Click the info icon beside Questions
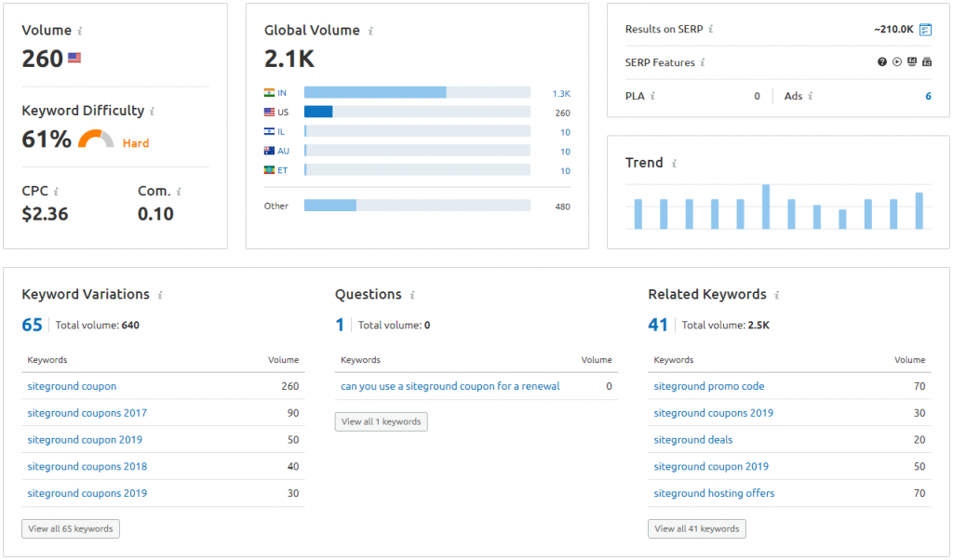The width and height of the screenshot is (953, 560). pyautogui.click(x=412, y=295)
